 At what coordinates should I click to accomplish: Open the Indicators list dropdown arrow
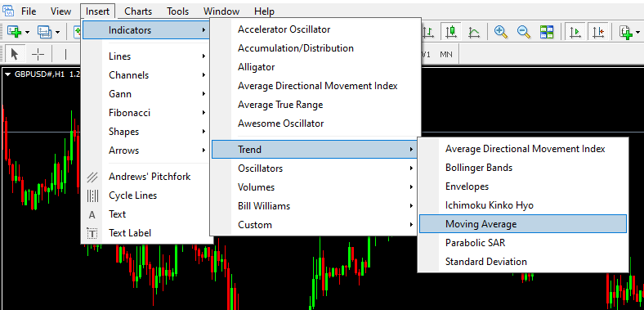coord(637,32)
